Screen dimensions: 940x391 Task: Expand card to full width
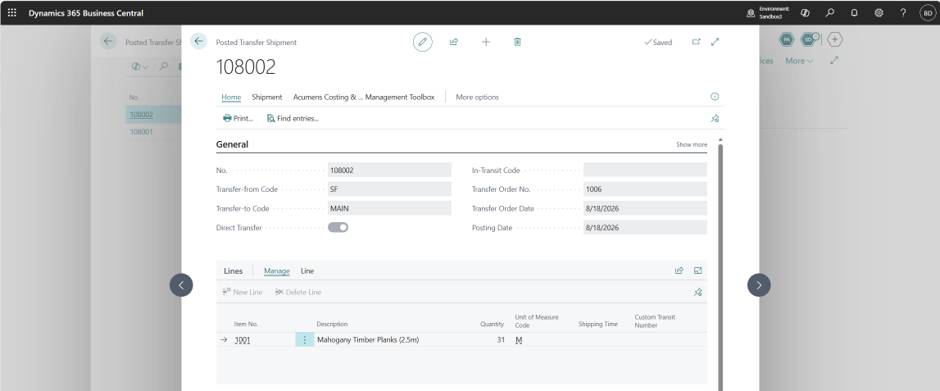point(715,42)
